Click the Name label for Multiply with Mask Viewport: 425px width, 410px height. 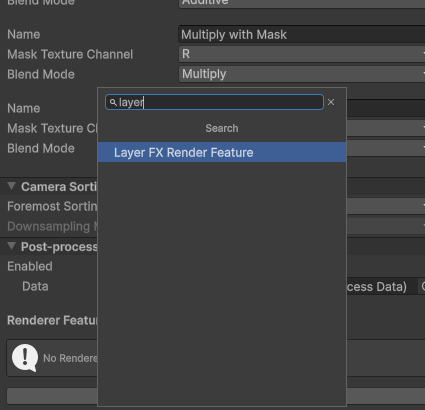(24, 35)
